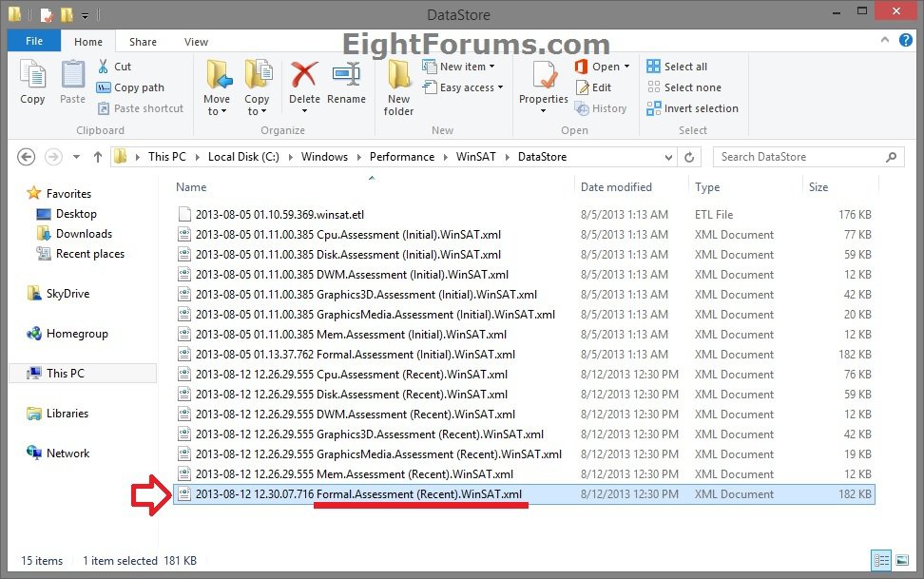
Task: Refresh the DataStore folder view
Action: tap(689, 157)
